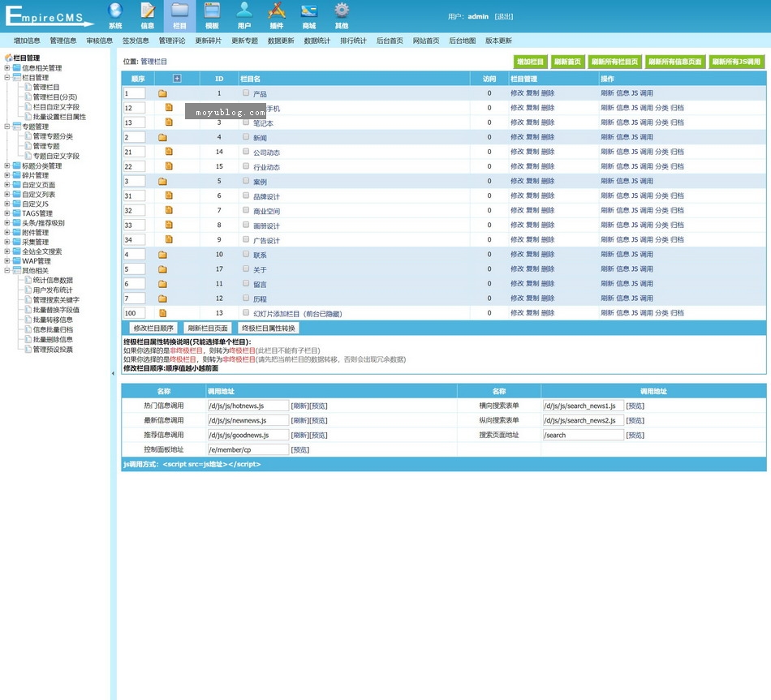Open the 排行统计 menu item
This screenshot has height=700, width=771.
(354, 41)
